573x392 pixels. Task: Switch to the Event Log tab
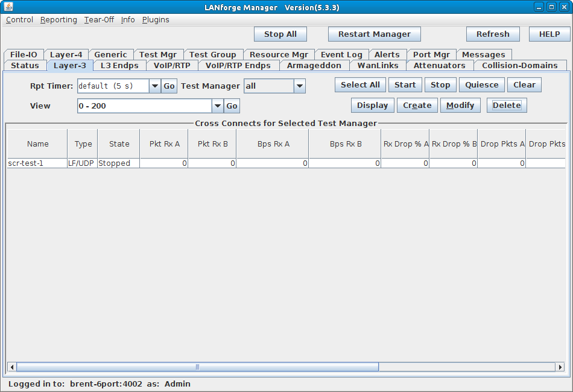click(x=341, y=54)
